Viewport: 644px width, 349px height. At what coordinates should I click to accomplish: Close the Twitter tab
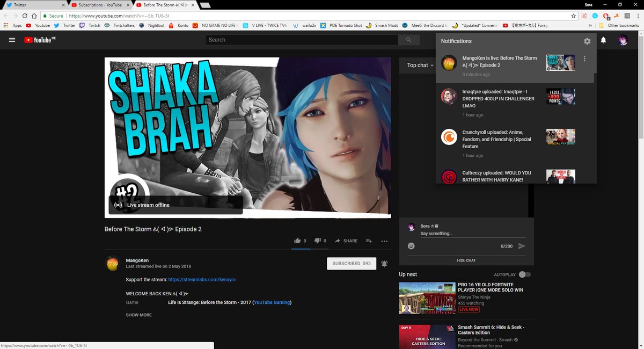point(63,5)
